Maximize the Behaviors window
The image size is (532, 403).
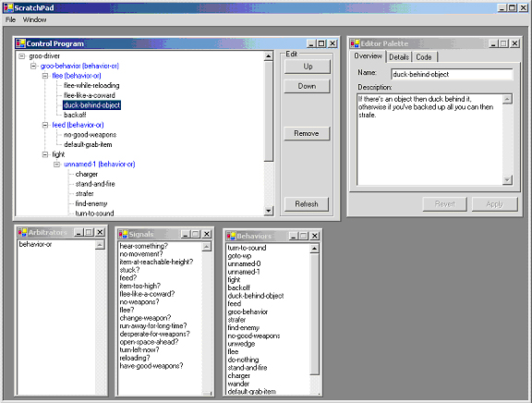click(304, 236)
